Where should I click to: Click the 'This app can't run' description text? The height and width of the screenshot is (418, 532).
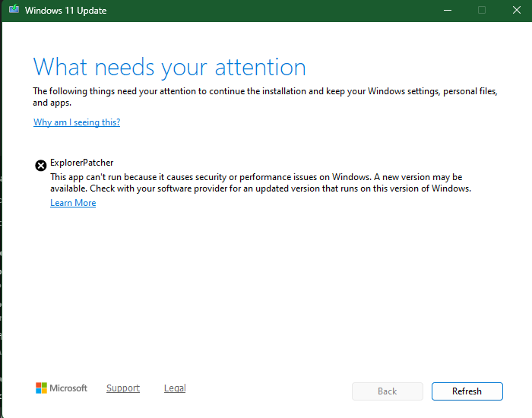(x=261, y=182)
